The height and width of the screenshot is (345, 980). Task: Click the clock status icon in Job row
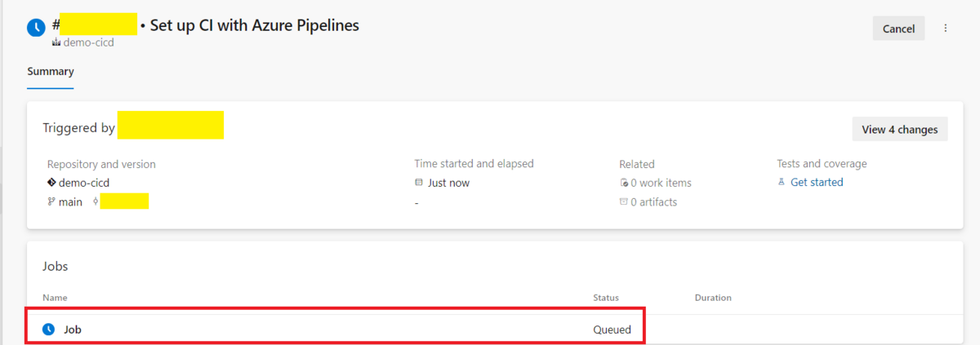point(48,330)
